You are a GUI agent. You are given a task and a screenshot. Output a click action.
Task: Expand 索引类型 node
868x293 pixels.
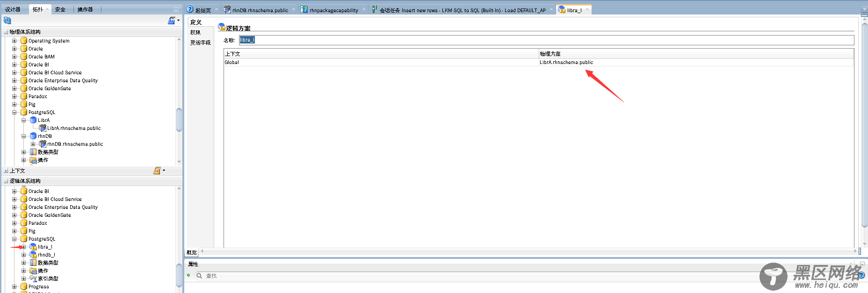tap(24, 279)
